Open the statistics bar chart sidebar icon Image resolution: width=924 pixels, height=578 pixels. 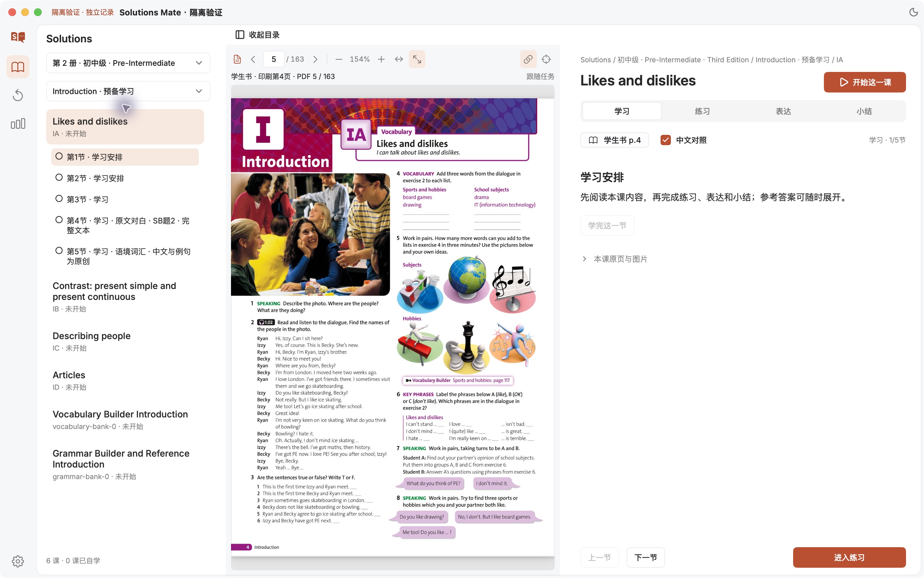point(18,124)
